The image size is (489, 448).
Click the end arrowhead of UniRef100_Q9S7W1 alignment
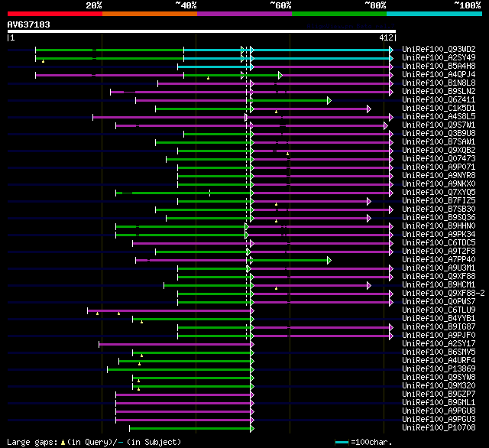386,125
